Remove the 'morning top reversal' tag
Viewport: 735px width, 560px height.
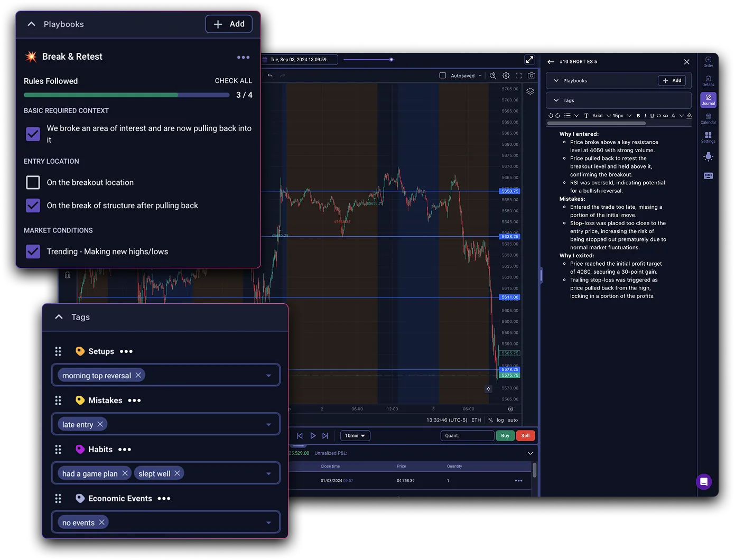pyautogui.click(x=138, y=375)
